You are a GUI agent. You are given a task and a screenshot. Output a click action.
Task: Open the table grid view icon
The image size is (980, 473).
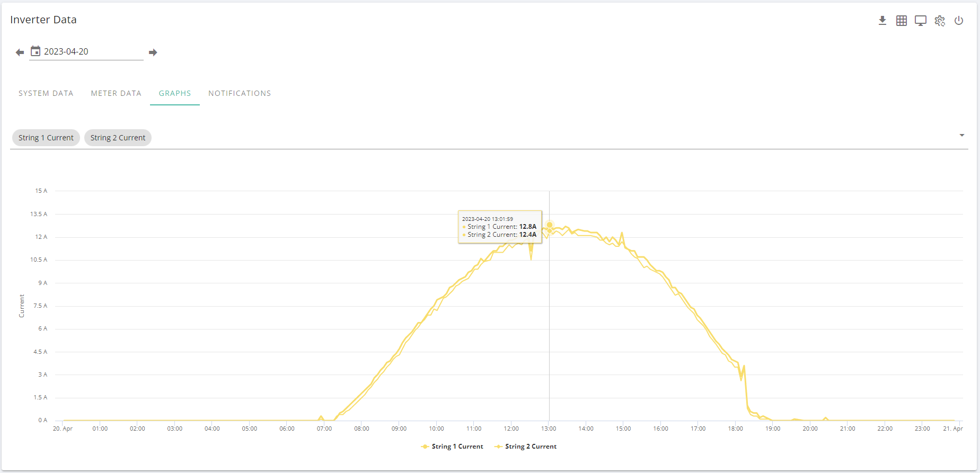click(x=902, y=21)
